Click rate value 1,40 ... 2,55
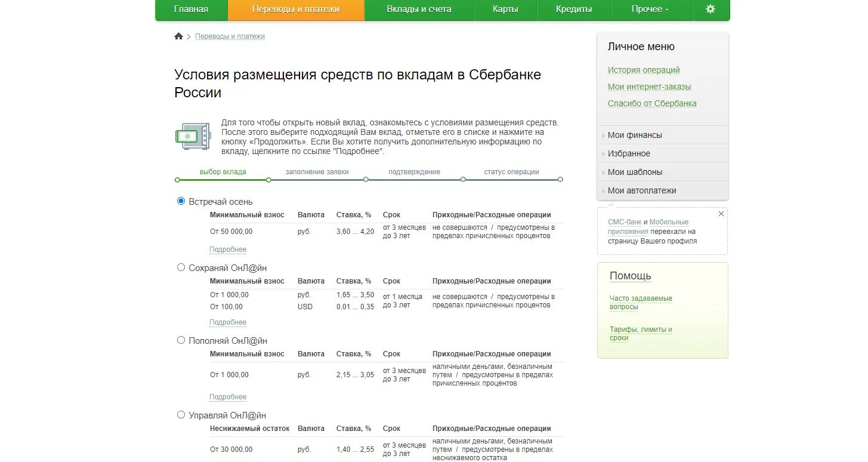 coord(355,449)
